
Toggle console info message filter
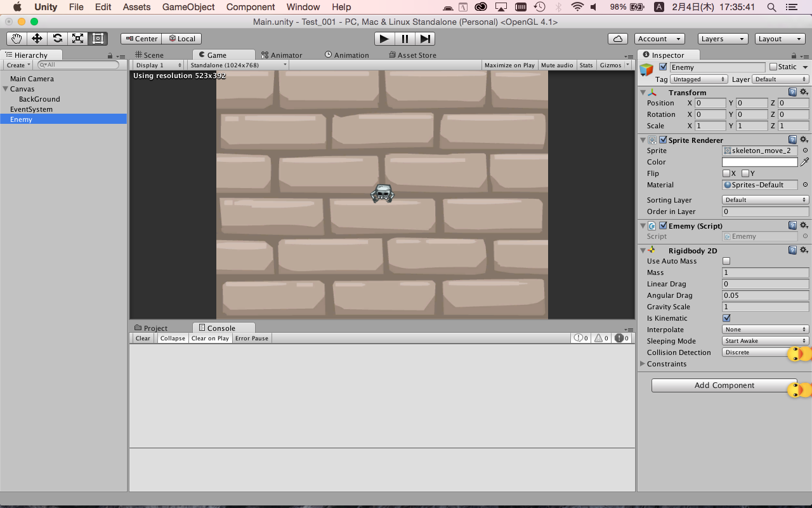point(581,338)
